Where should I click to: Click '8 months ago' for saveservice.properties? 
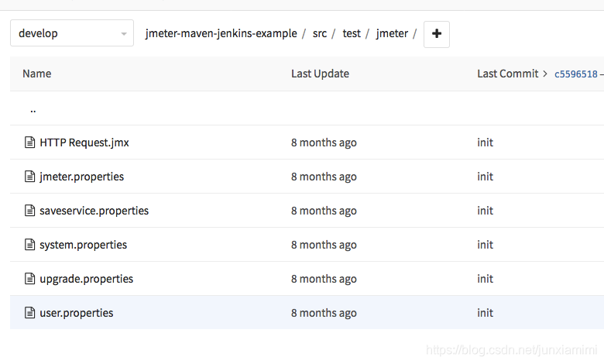324,211
